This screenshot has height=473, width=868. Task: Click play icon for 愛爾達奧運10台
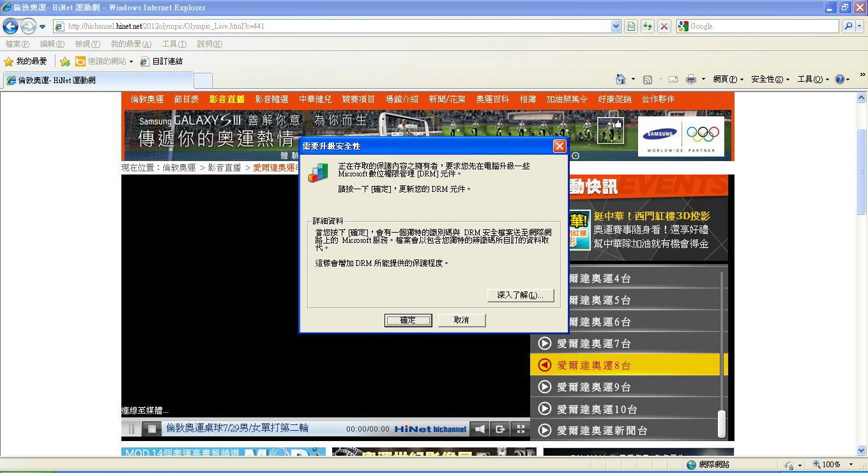545,408
